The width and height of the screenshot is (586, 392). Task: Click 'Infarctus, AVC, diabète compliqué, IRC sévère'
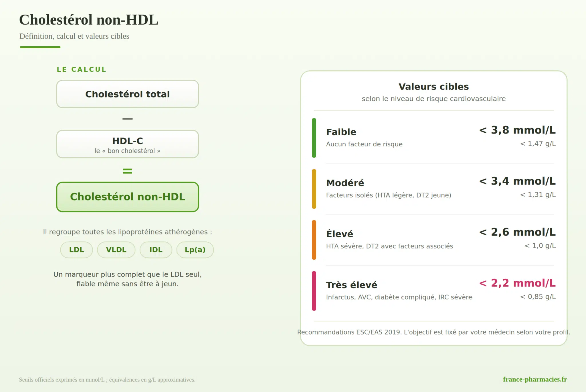point(399,297)
